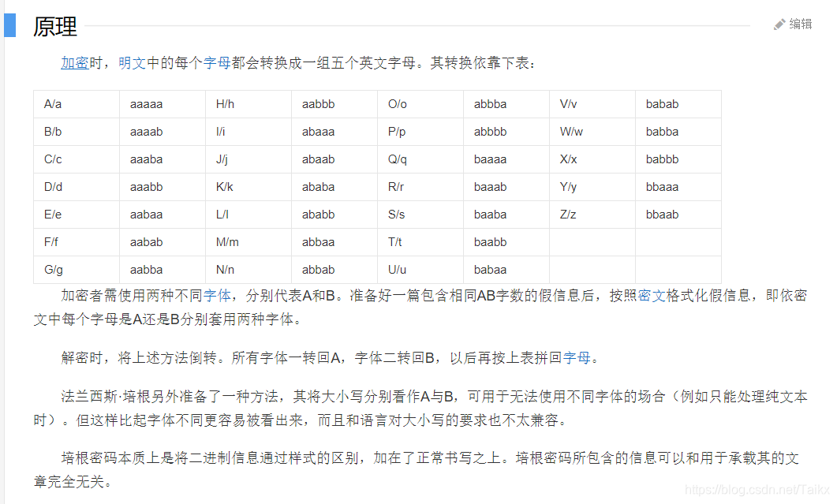The width and height of the screenshot is (837, 504).
Task: Select table cell V/v
Action: 592,104
